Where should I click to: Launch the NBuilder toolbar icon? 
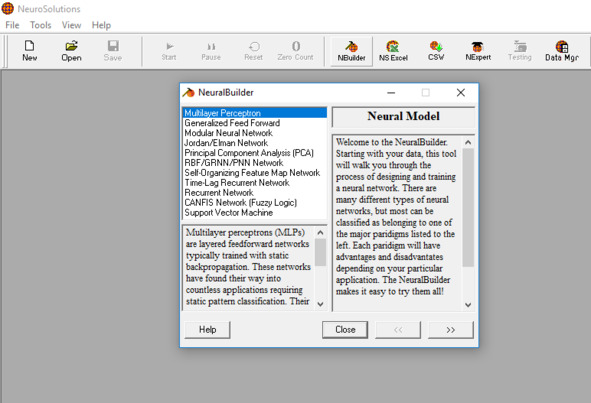(351, 51)
